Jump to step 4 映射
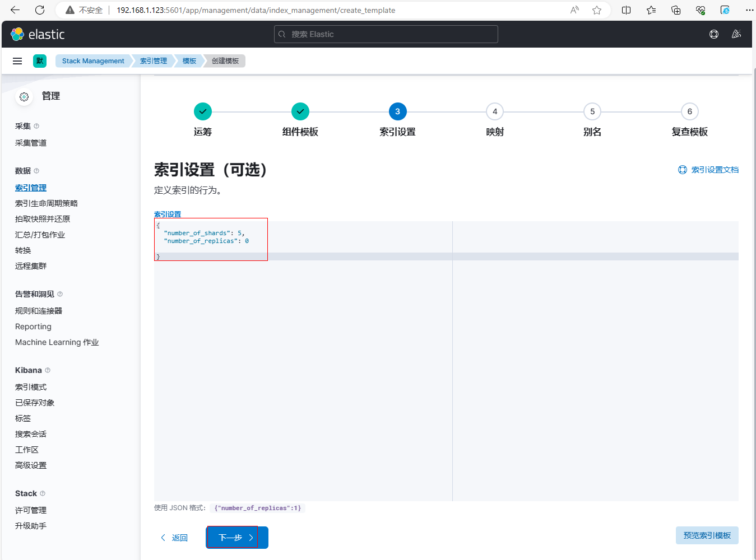The image size is (756, 560). [x=495, y=111]
